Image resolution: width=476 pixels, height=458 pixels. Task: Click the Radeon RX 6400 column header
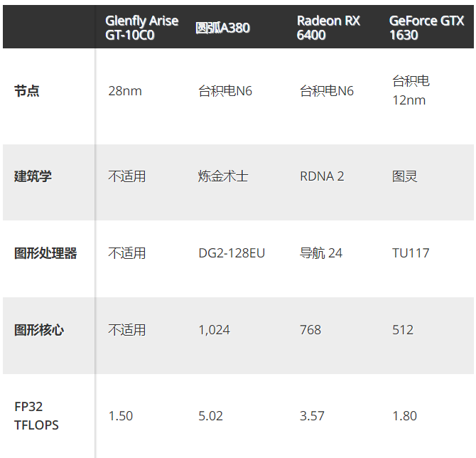(328, 28)
